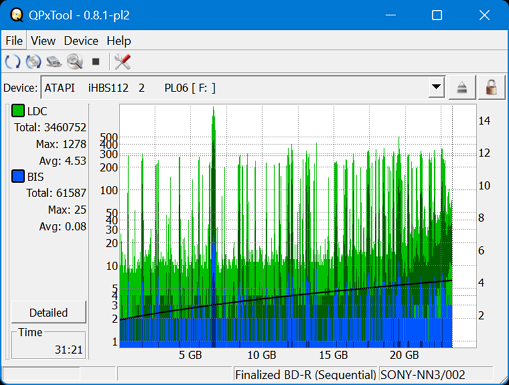The width and height of the screenshot is (509, 385).
Task: Open preferences with the tools icon
Action: pyautogui.click(x=122, y=62)
